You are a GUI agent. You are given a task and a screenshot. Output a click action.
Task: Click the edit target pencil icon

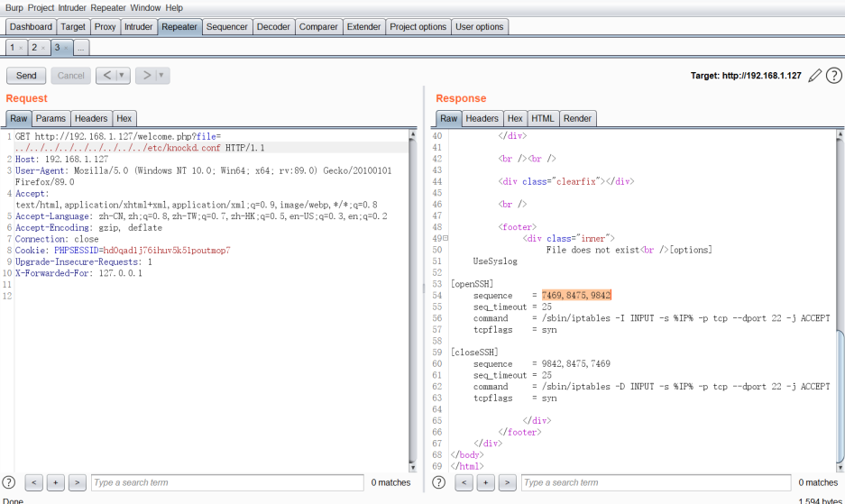815,76
